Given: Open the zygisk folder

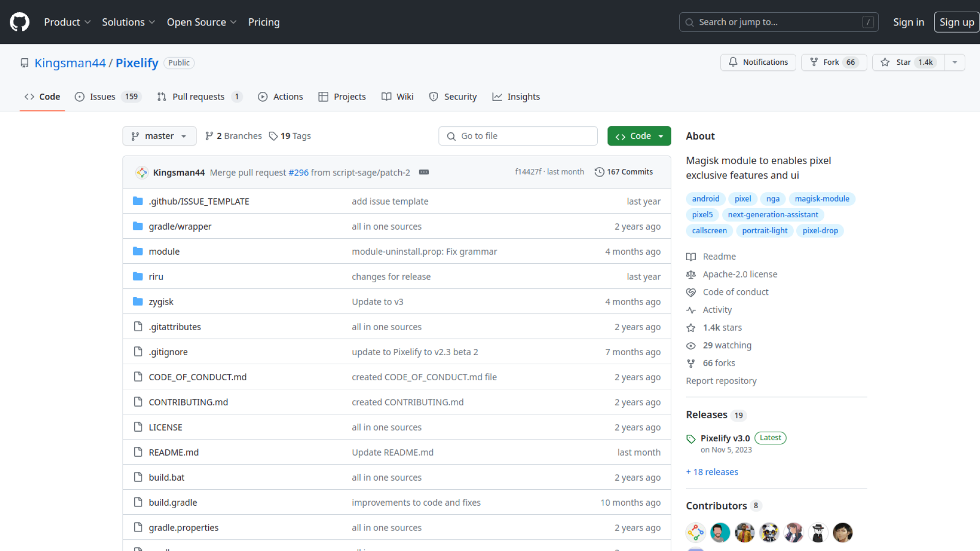Looking at the screenshot, I should [161, 302].
